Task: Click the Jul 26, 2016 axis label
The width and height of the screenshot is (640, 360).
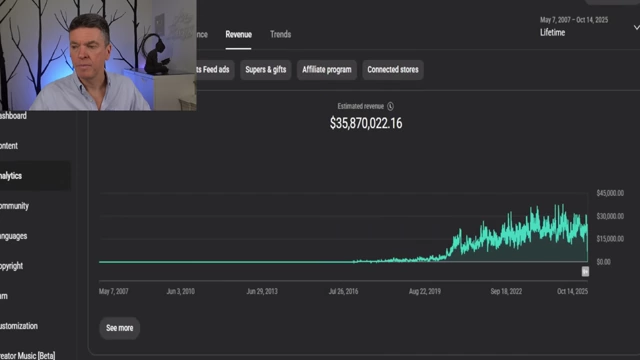Action: coord(343,291)
